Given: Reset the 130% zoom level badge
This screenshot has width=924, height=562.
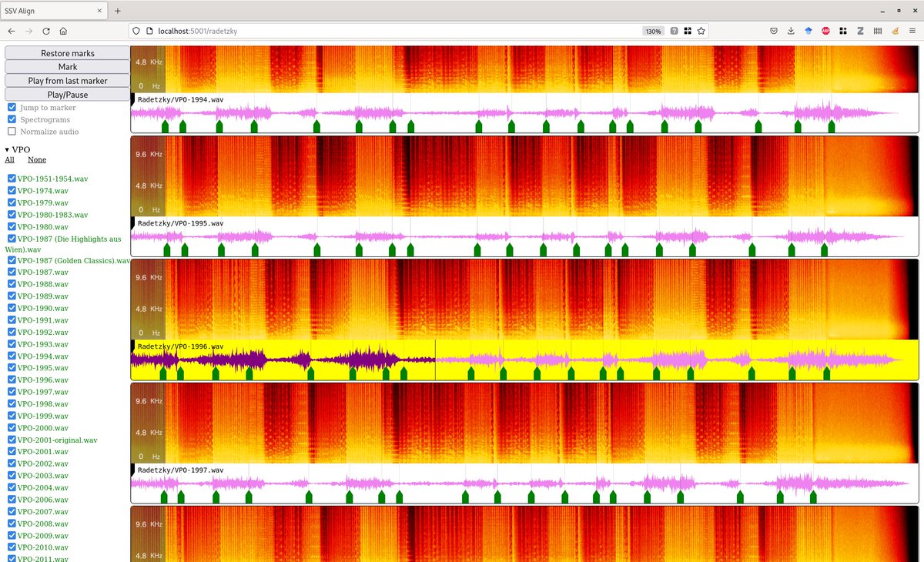Looking at the screenshot, I should click(653, 31).
